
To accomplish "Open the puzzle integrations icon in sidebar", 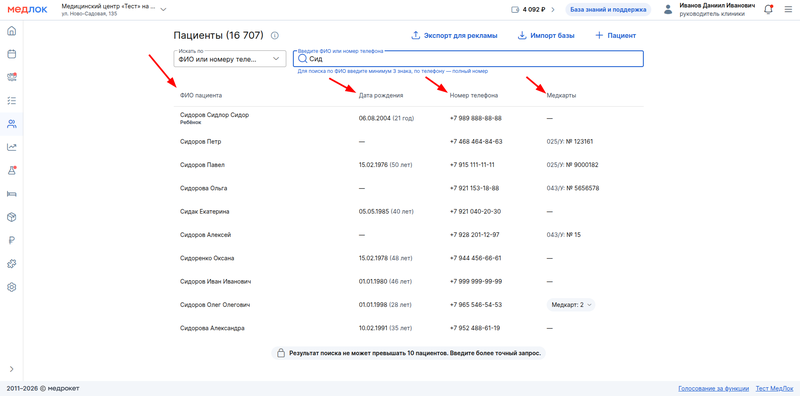I will pos(12,264).
